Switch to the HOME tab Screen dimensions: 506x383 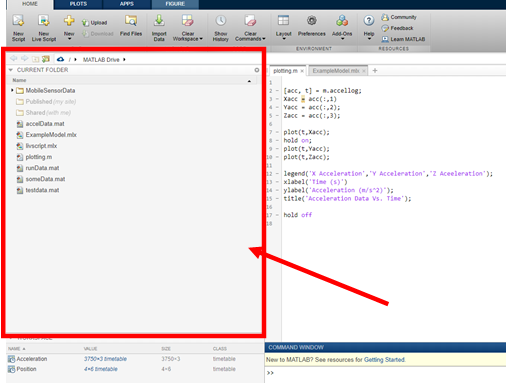point(30,4)
